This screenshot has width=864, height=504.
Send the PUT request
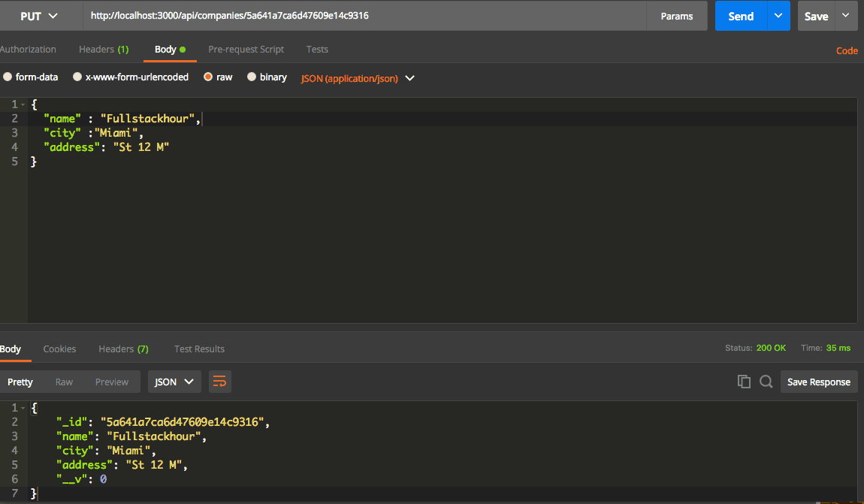[x=741, y=16]
